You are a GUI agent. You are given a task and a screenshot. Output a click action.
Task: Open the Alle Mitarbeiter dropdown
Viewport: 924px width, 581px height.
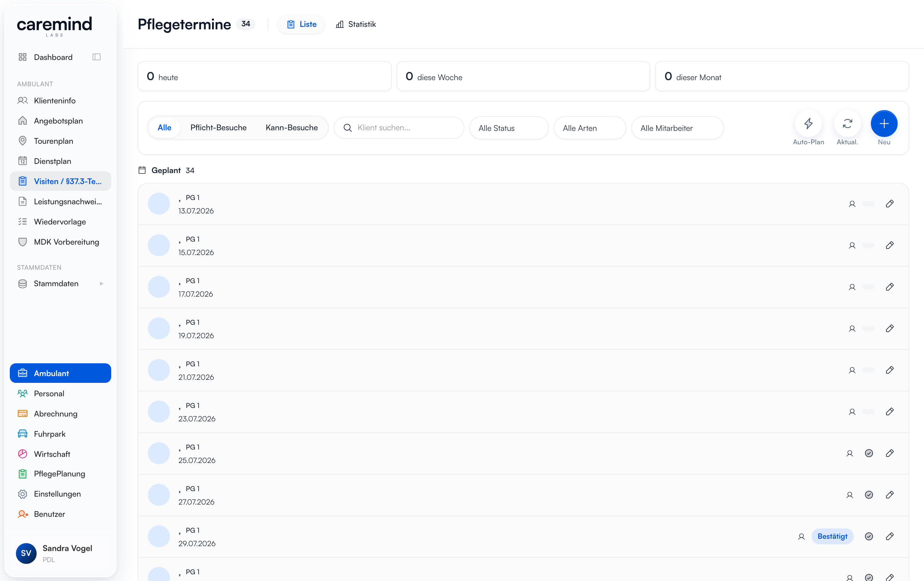pyautogui.click(x=677, y=128)
